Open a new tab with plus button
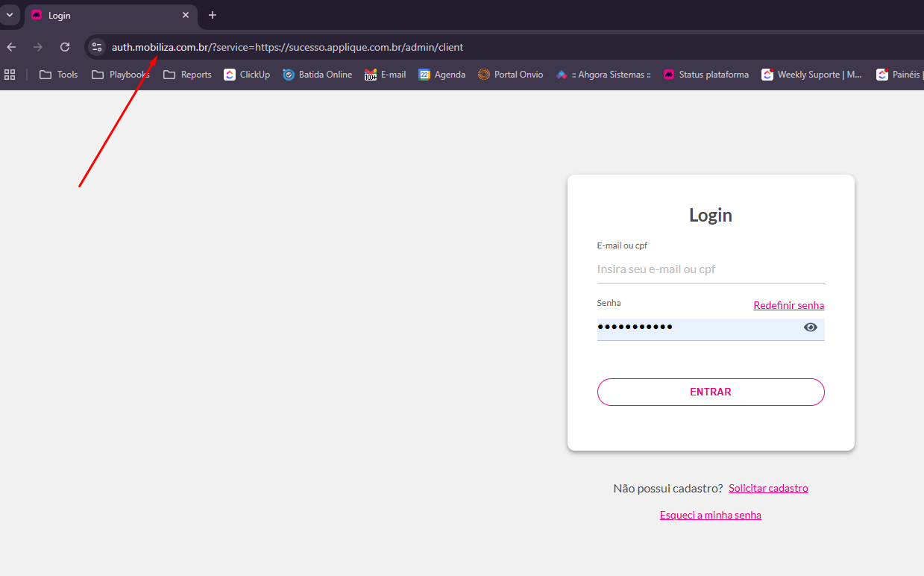Viewport: 924px width, 576px height. 213,15
